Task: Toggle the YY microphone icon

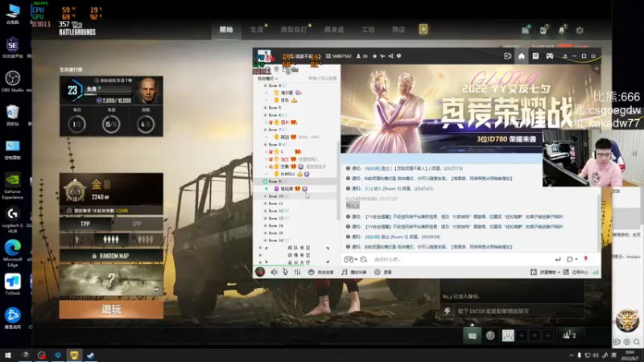Action: (x=285, y=272)
